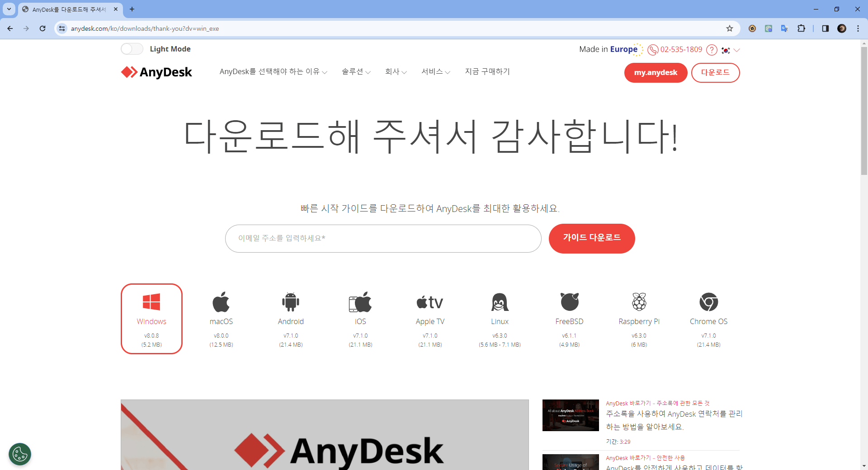Image resolution: width=868 pixels, height=470 pixels.
Task: Open the browser extensions puzzle icon
Action: (801, 28)
